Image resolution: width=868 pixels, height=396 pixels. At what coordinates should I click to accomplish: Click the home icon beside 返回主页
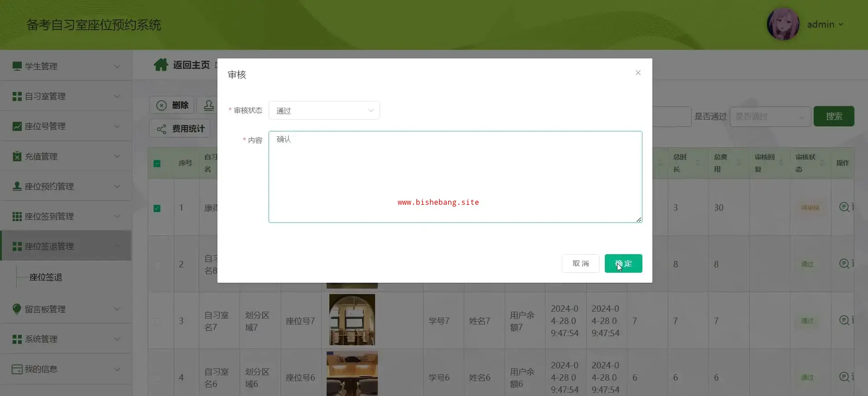(x=160, y=65)
